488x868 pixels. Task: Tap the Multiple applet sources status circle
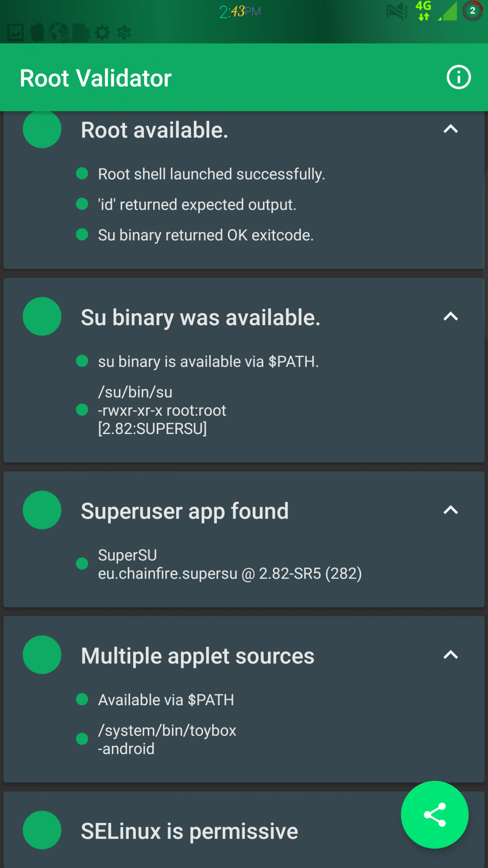click(42, 654)
